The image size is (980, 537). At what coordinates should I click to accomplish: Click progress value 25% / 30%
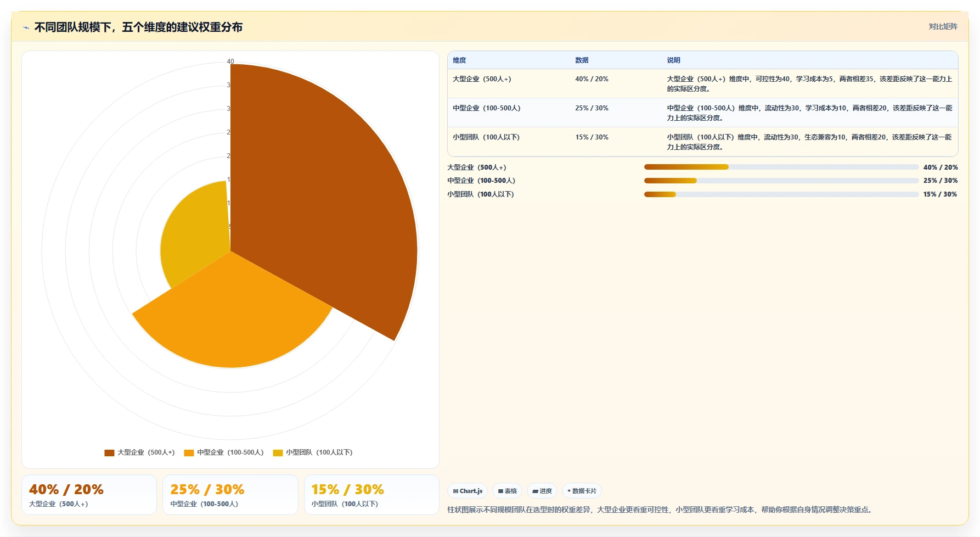pyautogui.click(x=940, y=181)
